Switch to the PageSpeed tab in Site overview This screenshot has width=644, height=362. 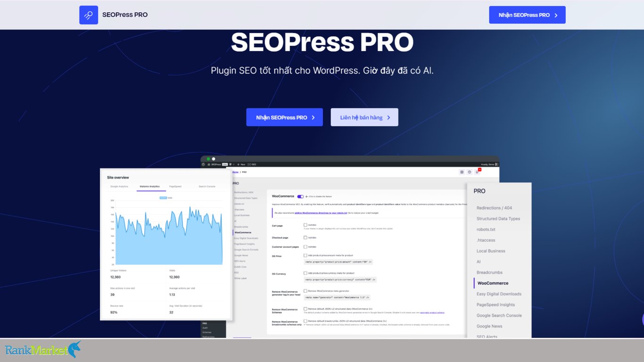point(175,187)
